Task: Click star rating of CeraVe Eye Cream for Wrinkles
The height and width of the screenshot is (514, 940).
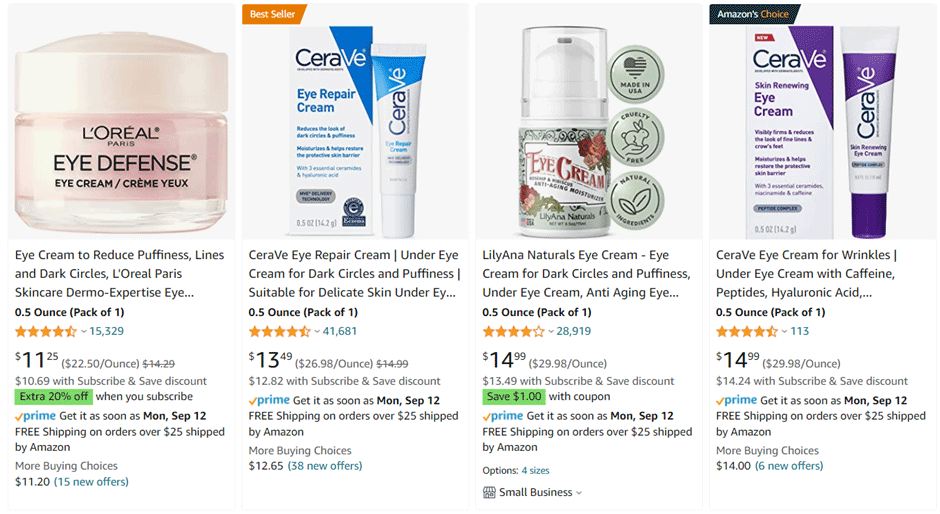Action: coord(746,331)
